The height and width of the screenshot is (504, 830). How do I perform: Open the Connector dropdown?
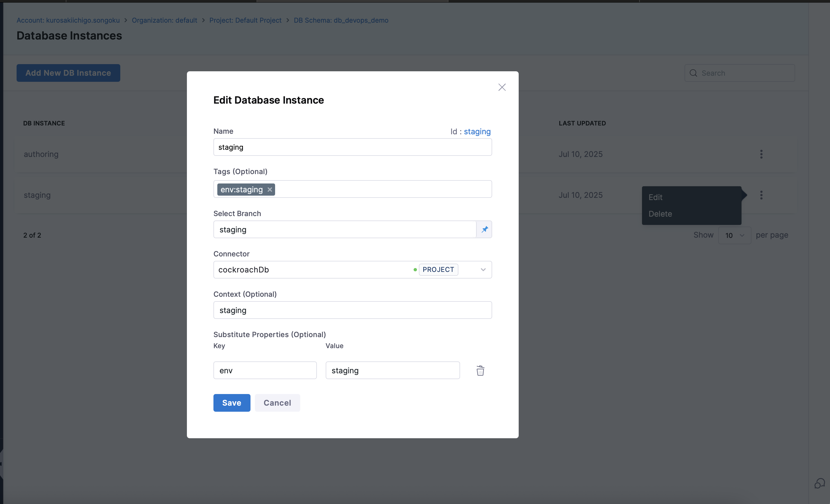tap(483, 269)
